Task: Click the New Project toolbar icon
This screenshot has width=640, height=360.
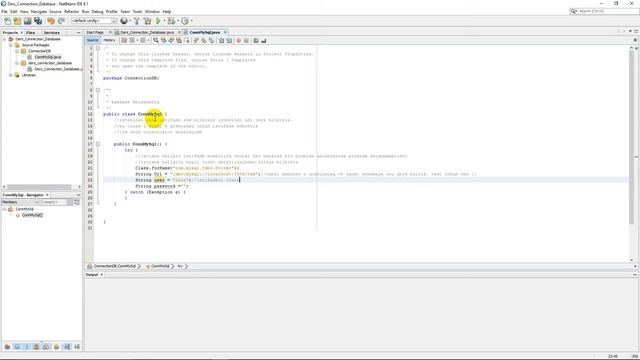Action: click(x=17, y=21)
